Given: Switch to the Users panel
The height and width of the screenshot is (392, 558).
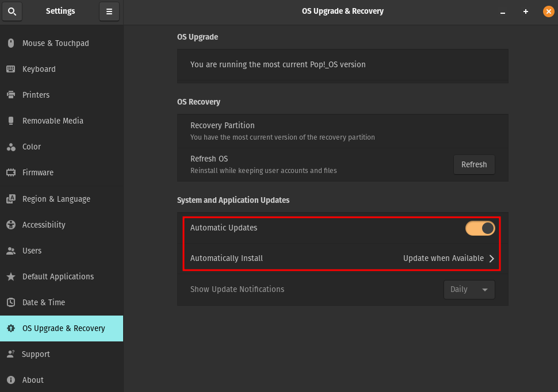Looking at the screenshot, I should pyautogui.click(x=32, y=251).
